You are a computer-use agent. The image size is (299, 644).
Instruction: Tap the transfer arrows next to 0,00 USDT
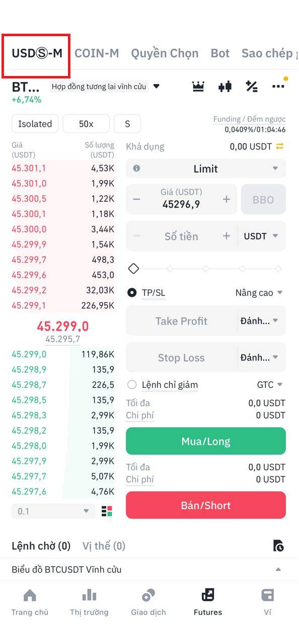click(x=280, y=146)
